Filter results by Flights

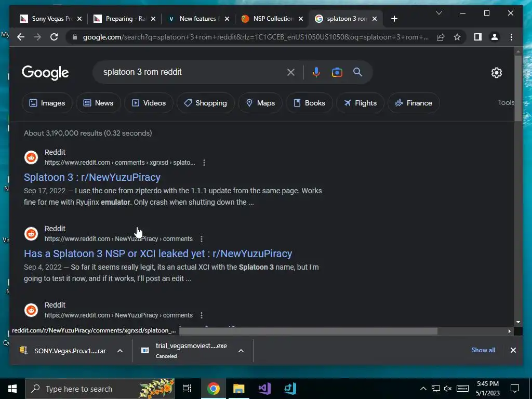(360, 103)
